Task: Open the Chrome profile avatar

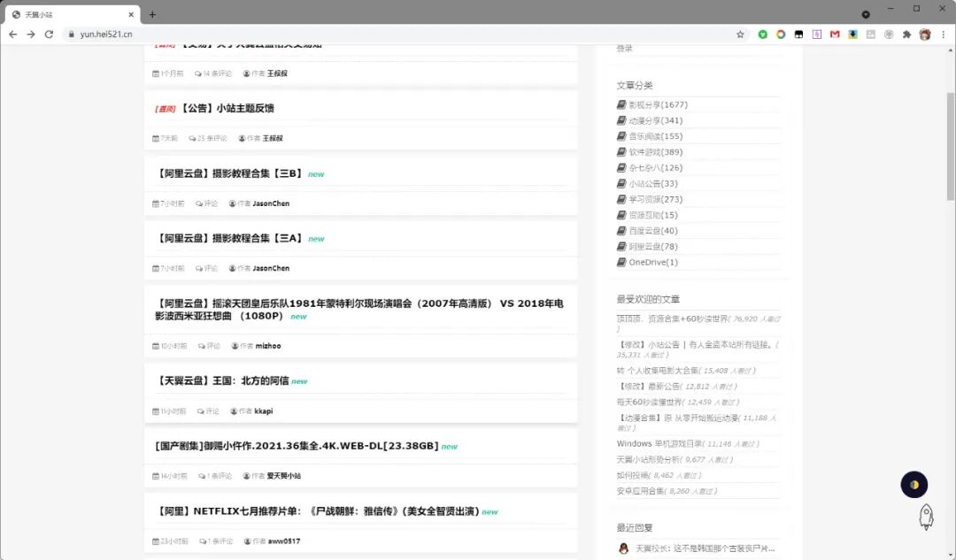Action: [x=925, y=34]
